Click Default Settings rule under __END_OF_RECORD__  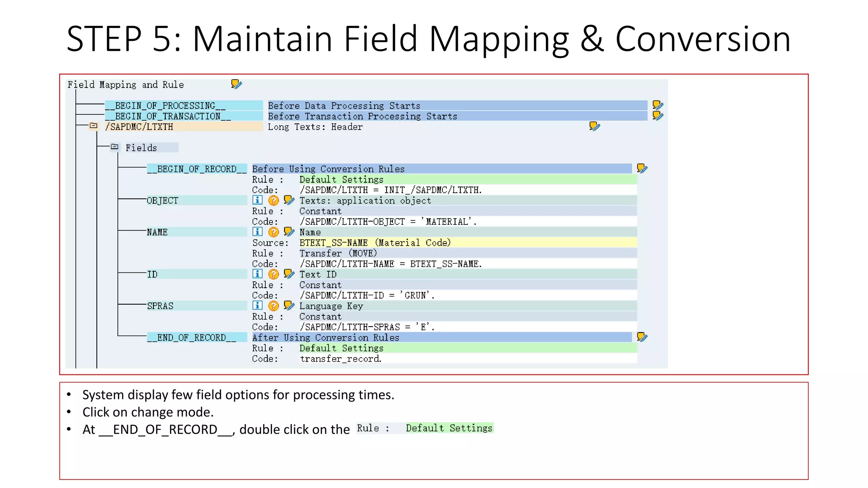[341, 348]
